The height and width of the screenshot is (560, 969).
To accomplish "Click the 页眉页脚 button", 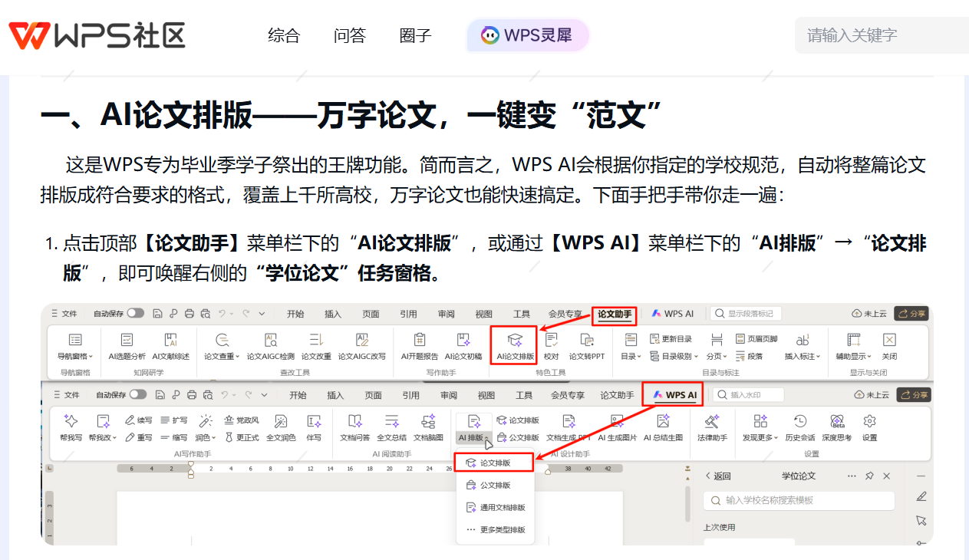I will coord(756,339).
